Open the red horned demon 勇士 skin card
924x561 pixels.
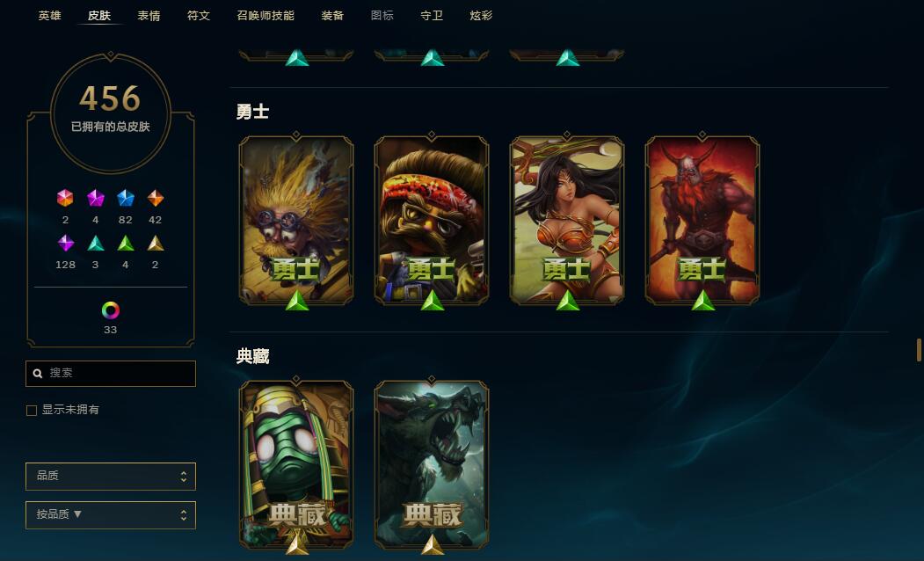[702, 221]
